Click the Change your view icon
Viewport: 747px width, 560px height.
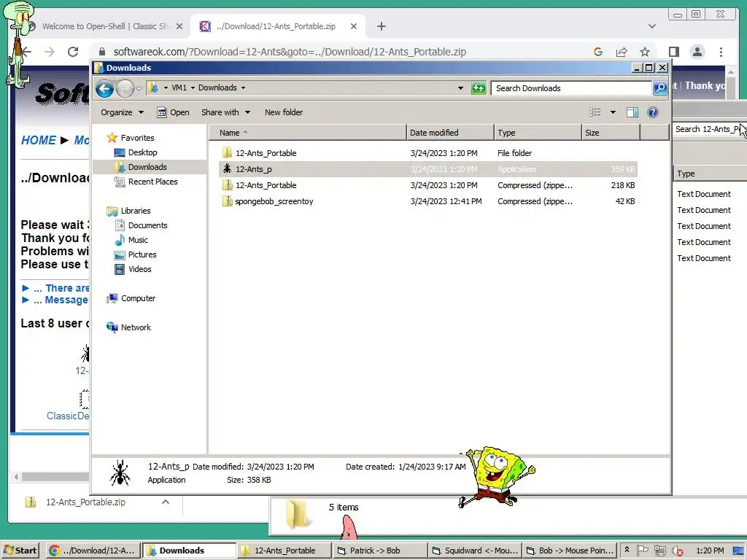(x=595, y=112)
